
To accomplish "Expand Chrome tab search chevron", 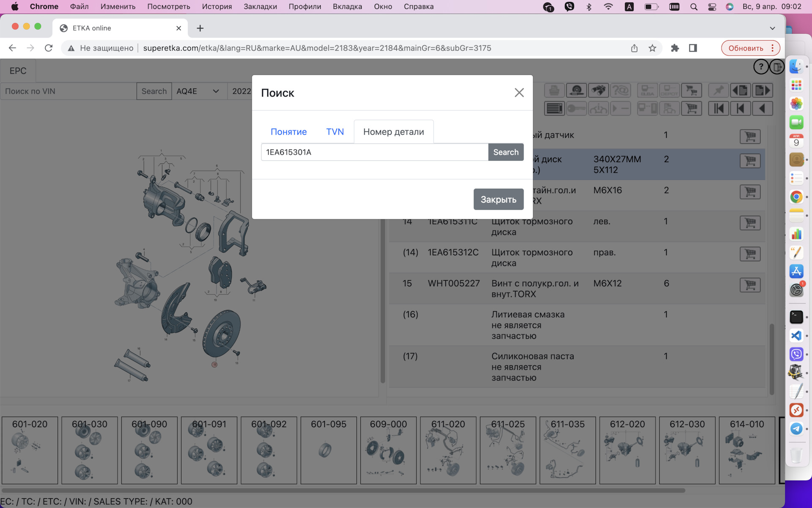I will pos(772,28).
